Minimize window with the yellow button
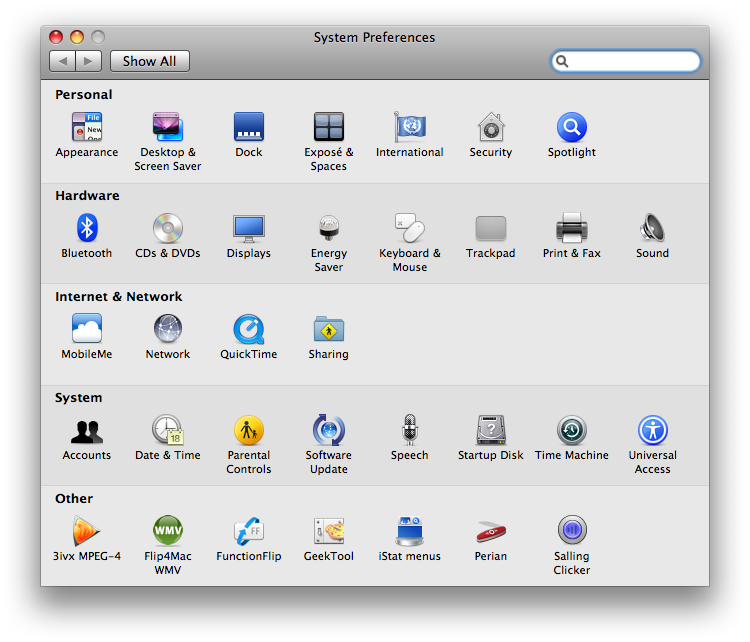 (x=77, y=37)
